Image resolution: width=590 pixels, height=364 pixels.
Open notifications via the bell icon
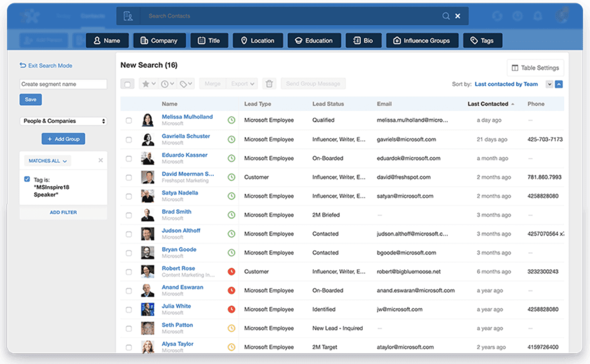point(538,15)
